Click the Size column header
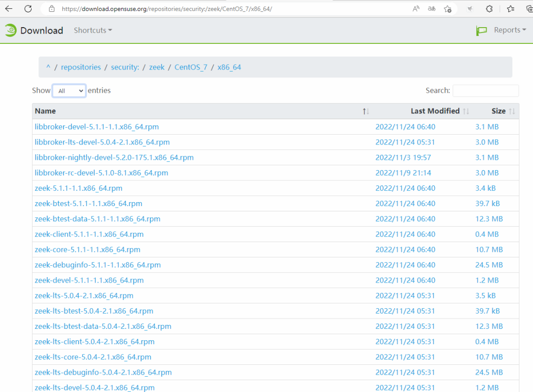This screenshot has height=392, width=533. tap(498, 111)
